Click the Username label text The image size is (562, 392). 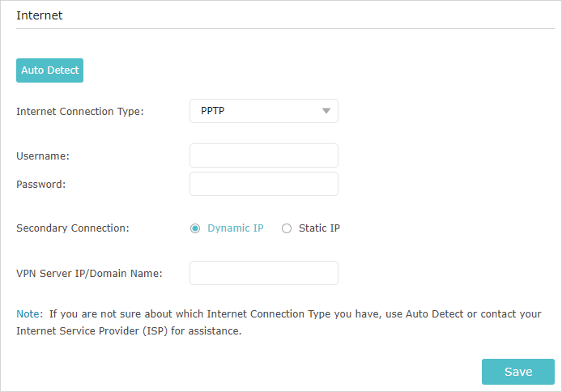point(43,156)
